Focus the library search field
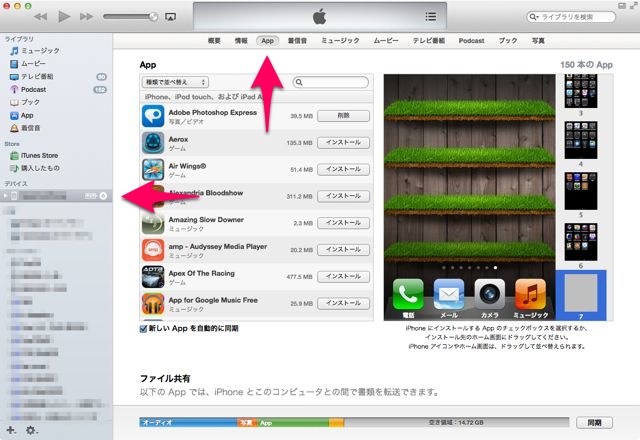 (x=571, y=17)
